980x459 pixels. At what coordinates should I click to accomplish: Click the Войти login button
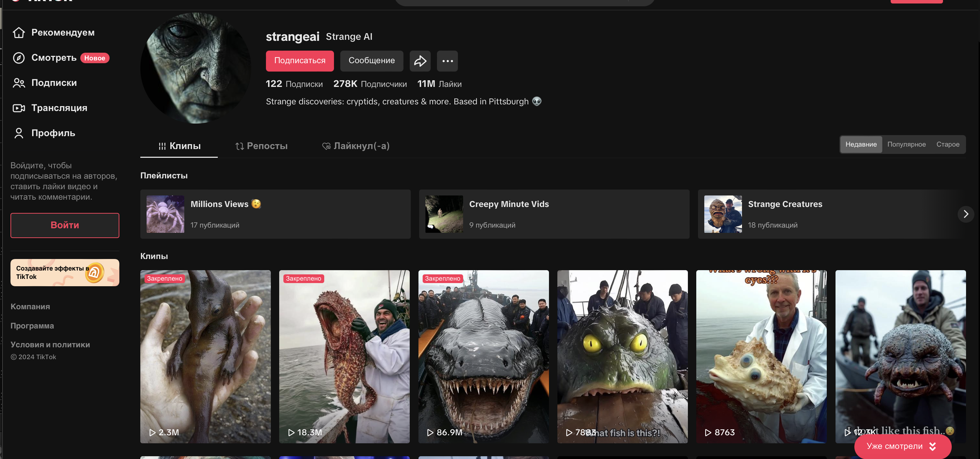pyautogui.click(x=65, y=225)
